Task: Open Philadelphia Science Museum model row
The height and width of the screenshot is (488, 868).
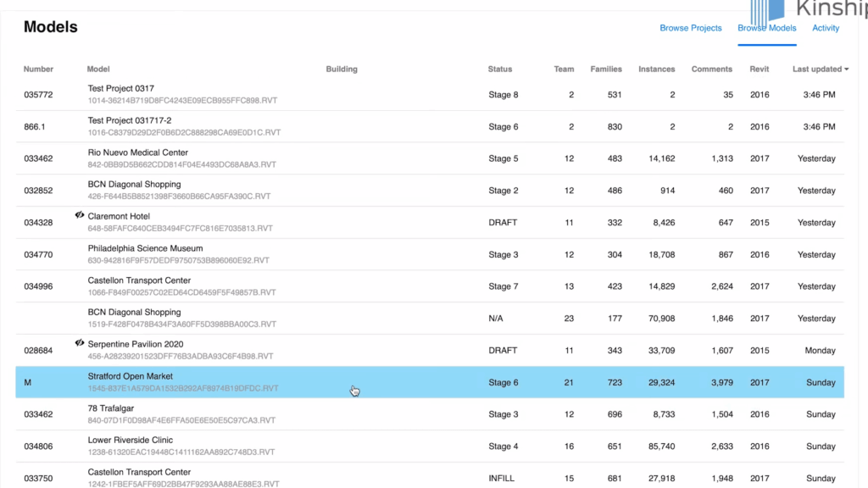Action: (x=430, y=254)
